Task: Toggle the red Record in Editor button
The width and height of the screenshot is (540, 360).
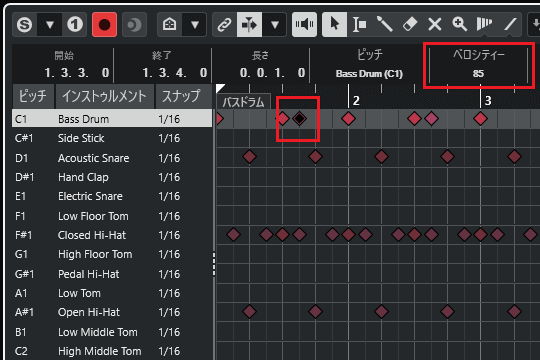Action: point(104,24)
